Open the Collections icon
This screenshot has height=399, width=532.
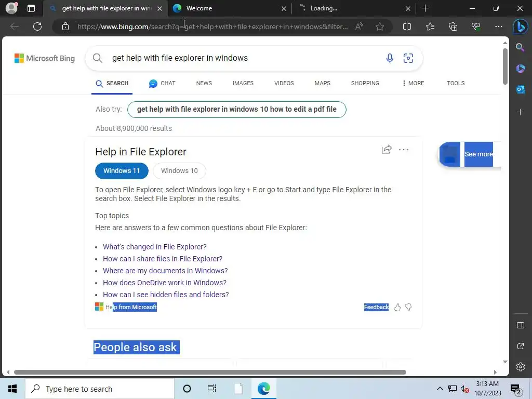pyautogui.click(x=453, y=26)
